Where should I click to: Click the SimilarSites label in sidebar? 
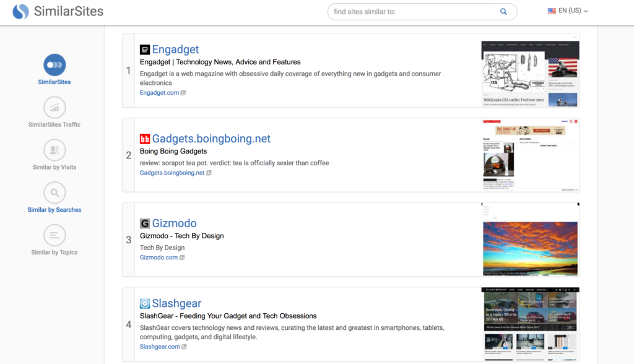point(54,82)
